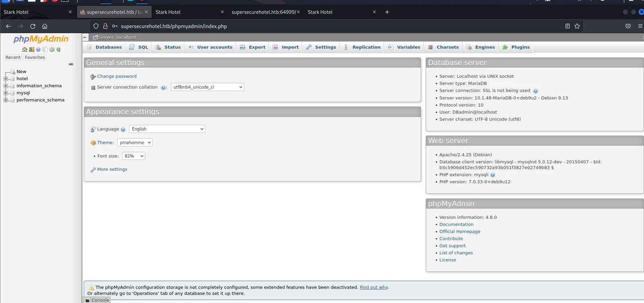Open the Server connection collation dropdown
Viewport: 644px width, 303px height.
tap(207, 87)
